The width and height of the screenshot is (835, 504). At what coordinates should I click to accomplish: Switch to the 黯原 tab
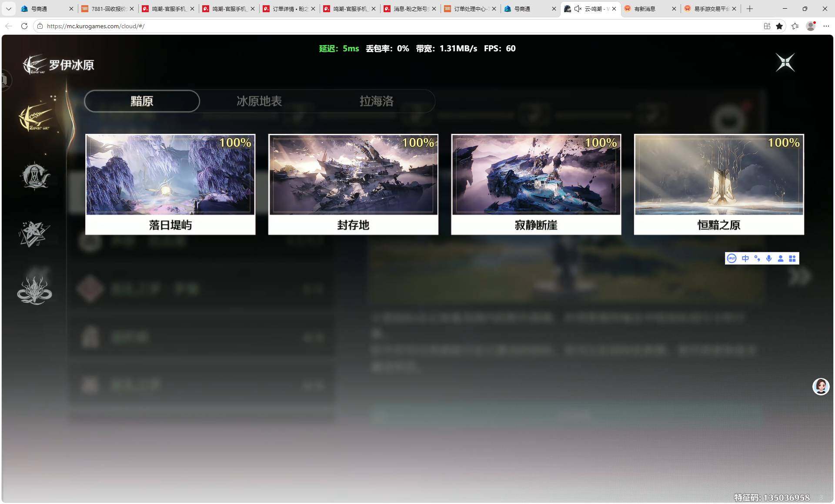point(142,101)
